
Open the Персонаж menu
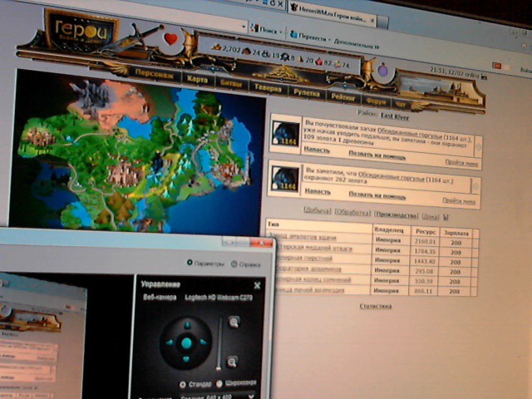click(x=155, y=74)
